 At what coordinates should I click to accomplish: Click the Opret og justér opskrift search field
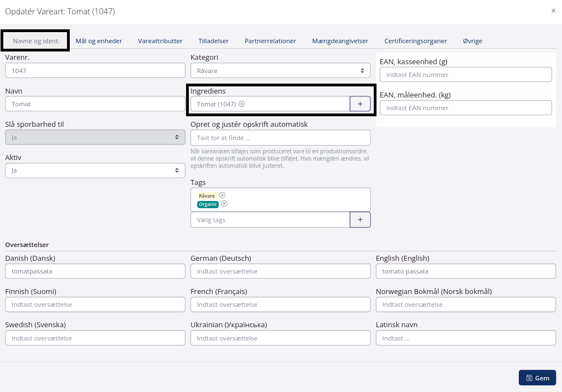click(280, 138)
